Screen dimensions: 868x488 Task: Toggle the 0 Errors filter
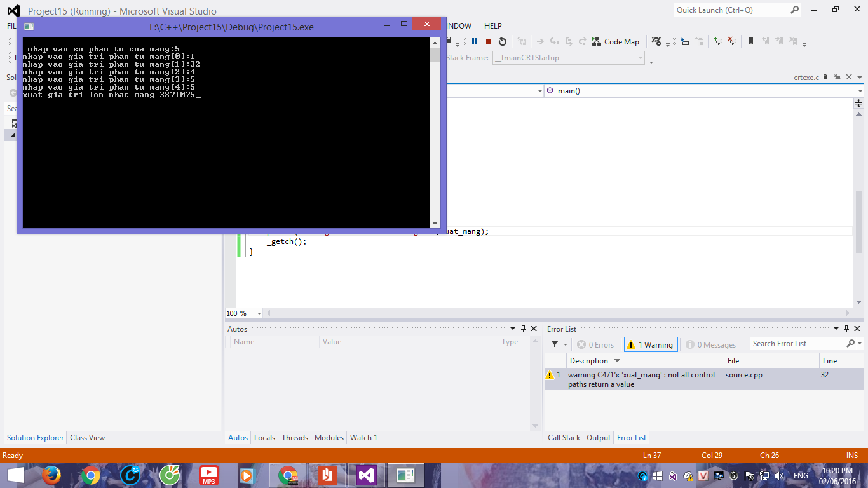click(595, 344)
